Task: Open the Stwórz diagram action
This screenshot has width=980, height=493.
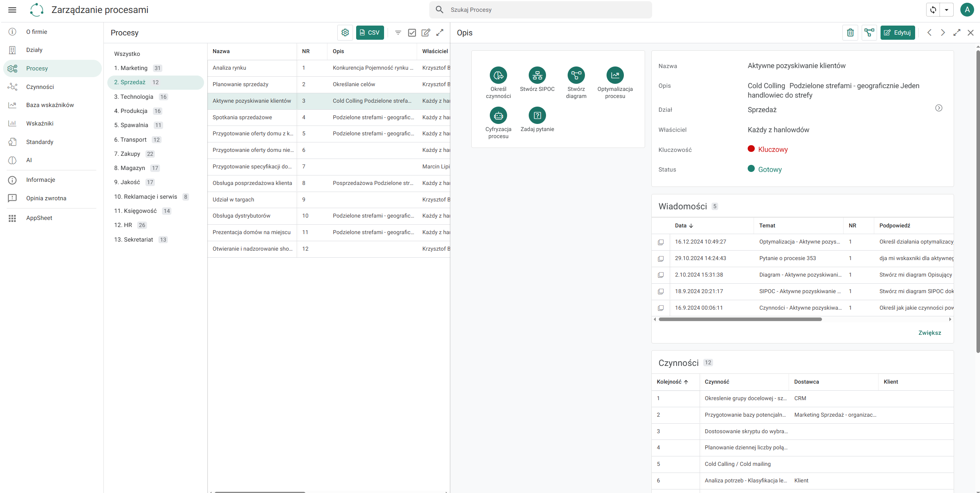Action: click(576, 75)
